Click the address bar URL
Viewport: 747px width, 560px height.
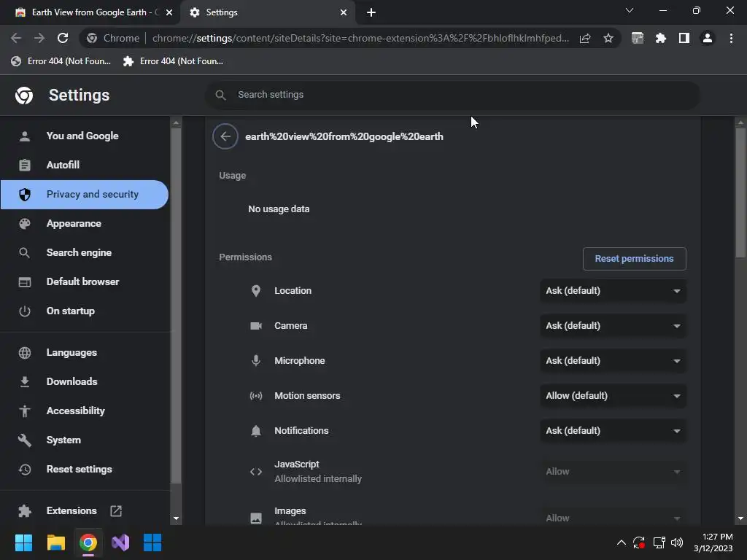tap(360, 38)
